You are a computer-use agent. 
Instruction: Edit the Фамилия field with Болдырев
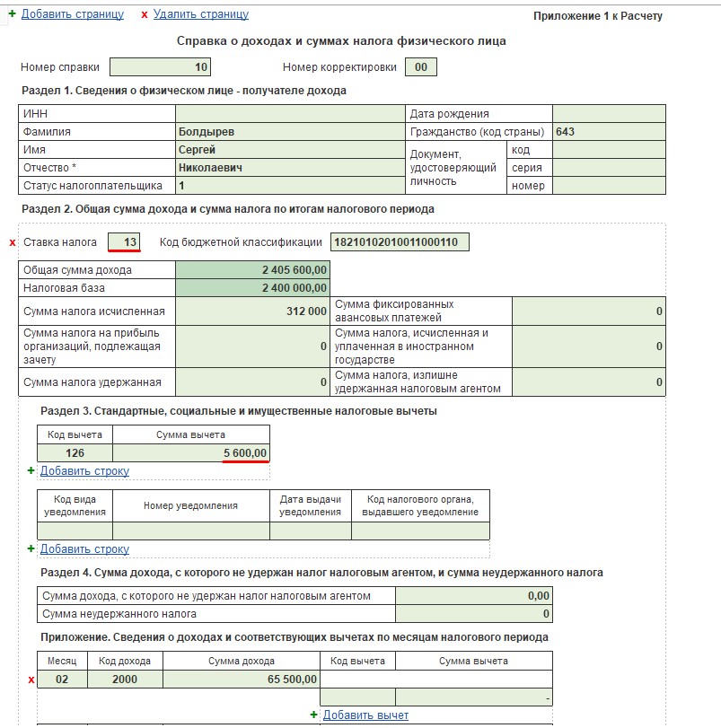(290, 132)
